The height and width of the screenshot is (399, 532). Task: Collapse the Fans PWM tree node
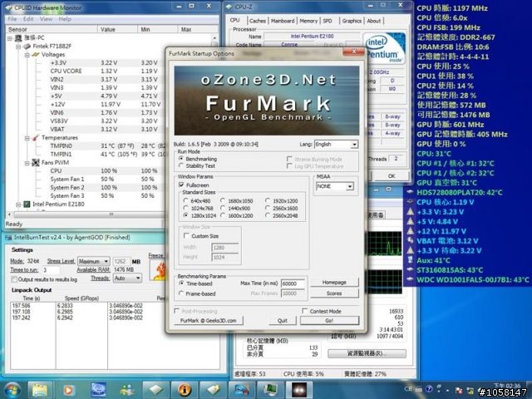pos(27,163)
